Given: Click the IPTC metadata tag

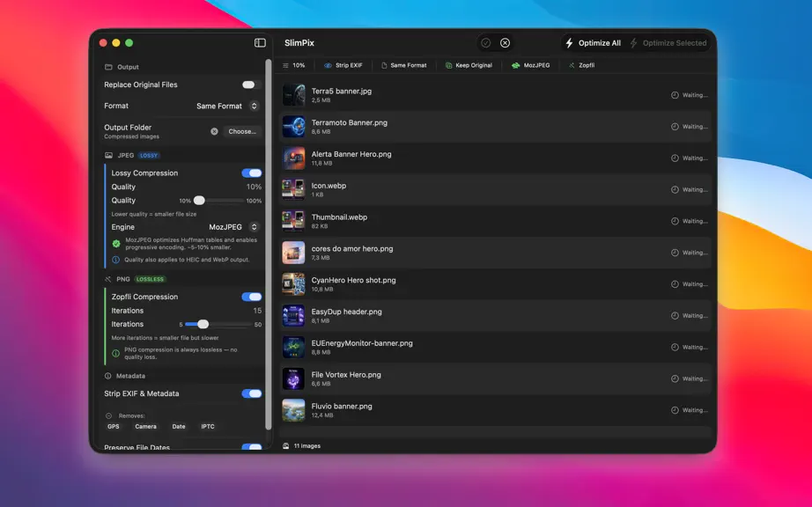Looking at the screenshot, I should coord(208,426).
